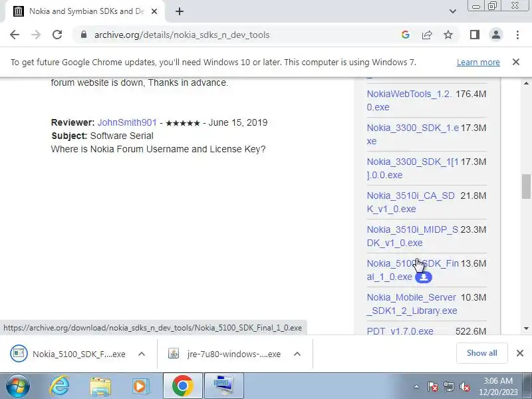Open the Google search side icon

pos(406,35)
